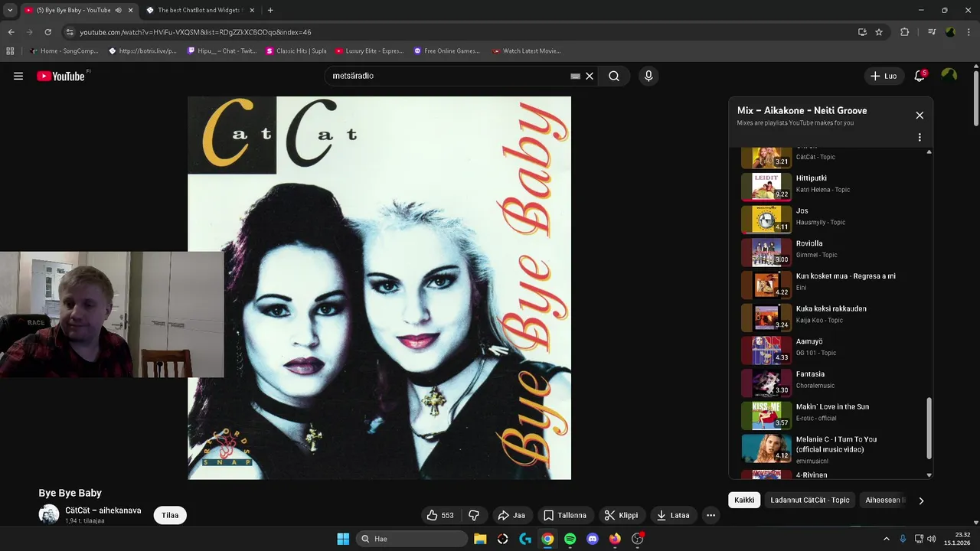Go to YouTube home via the logo
The image size is (980, 551).
(60, 76)
